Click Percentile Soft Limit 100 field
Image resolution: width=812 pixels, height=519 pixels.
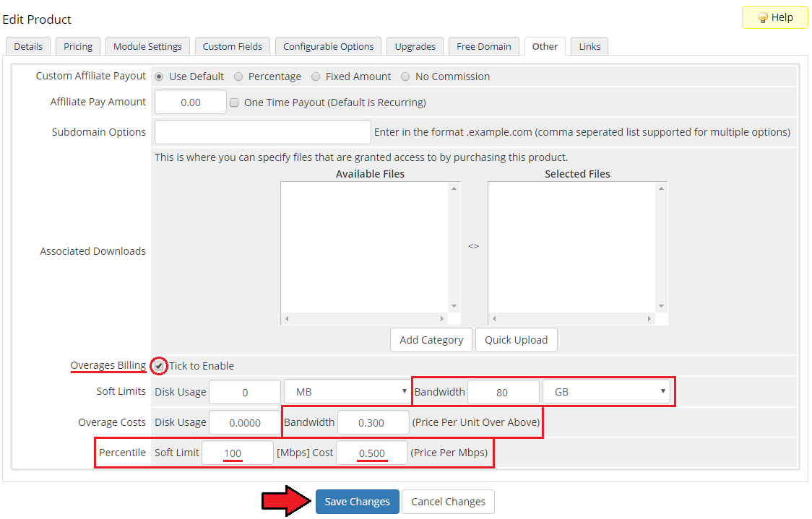coord(238,453)
